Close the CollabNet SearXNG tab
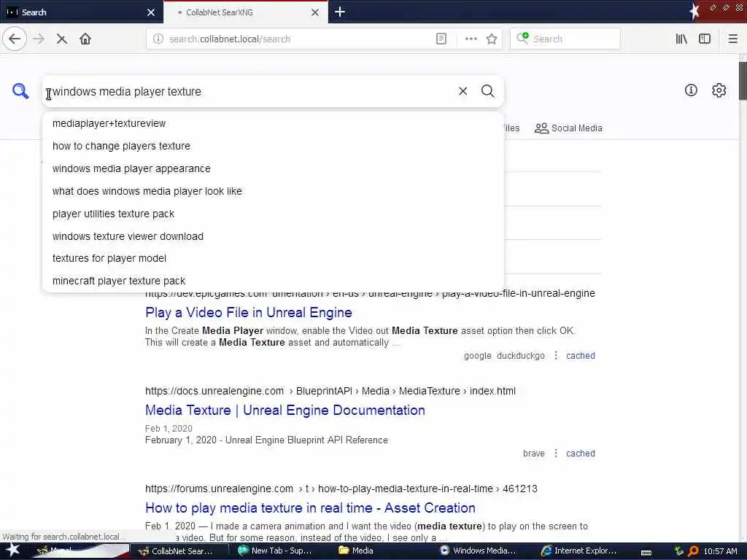 coord(315,12)
